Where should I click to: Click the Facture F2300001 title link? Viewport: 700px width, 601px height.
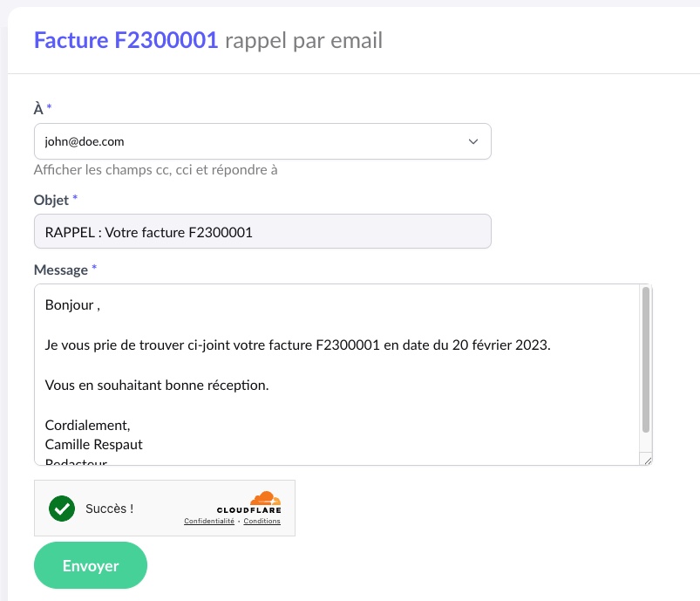(126, 40)
